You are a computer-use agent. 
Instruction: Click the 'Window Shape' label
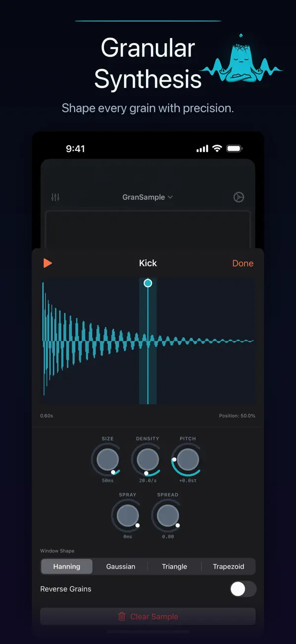pyautogui.click(x=57, y=551)
